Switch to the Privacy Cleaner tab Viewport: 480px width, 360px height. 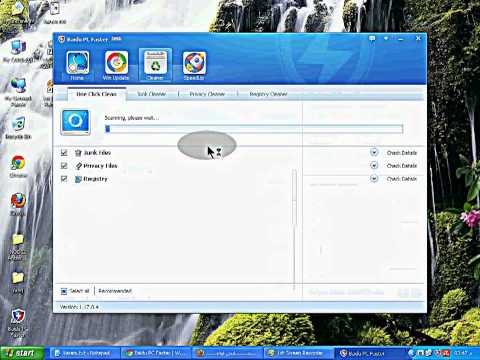pos(207,94)
